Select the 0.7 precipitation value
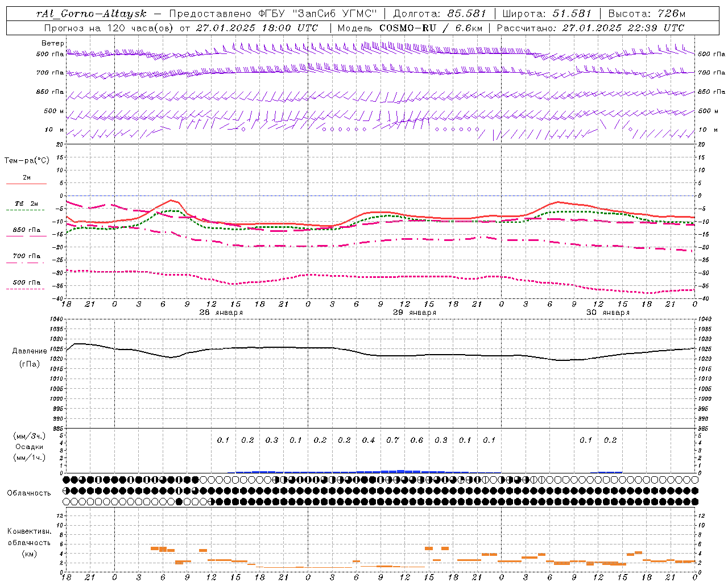Screen dimensions: 728x582 (392, 440)
